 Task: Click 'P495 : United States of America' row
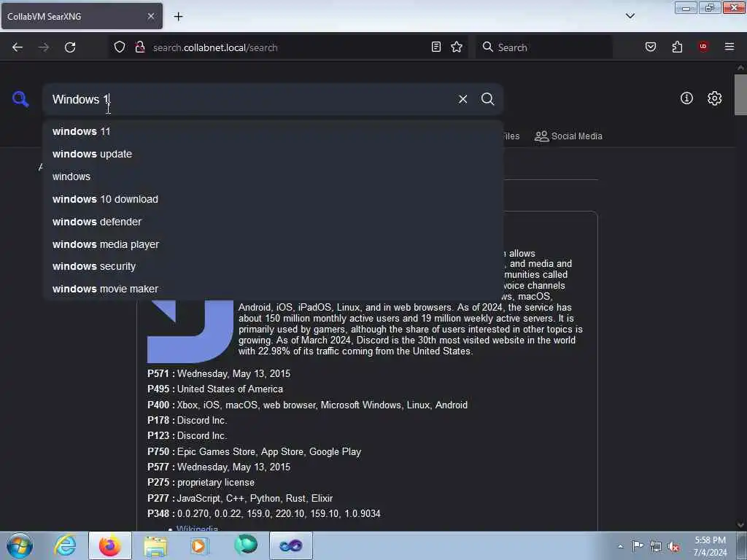(215, 389)
